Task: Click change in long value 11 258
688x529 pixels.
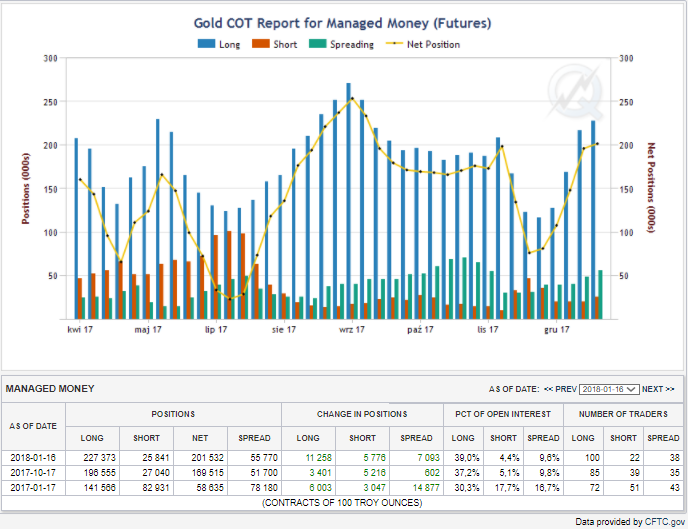Action: point(319,458)
